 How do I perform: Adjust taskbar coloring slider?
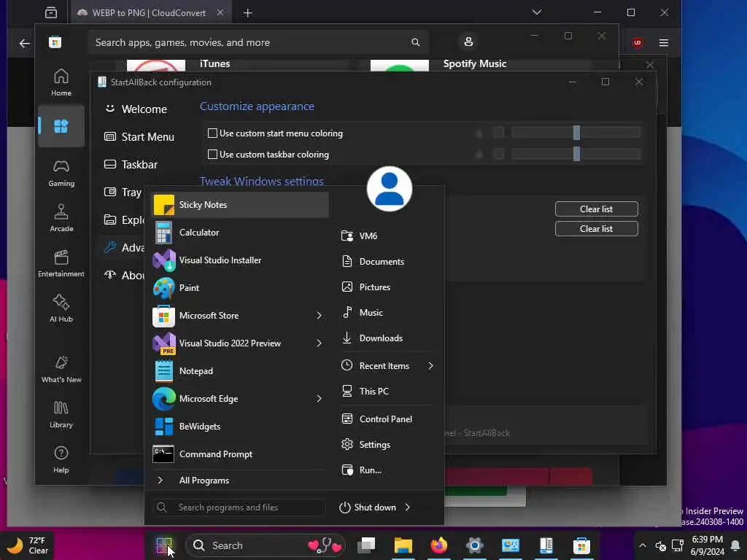point(576,153)
